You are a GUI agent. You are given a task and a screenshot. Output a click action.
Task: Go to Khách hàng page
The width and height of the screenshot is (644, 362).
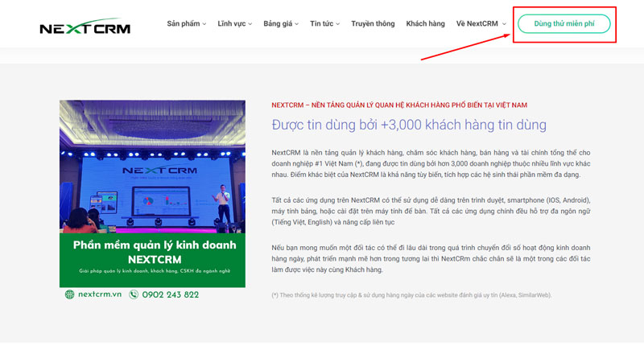[425, 24]
